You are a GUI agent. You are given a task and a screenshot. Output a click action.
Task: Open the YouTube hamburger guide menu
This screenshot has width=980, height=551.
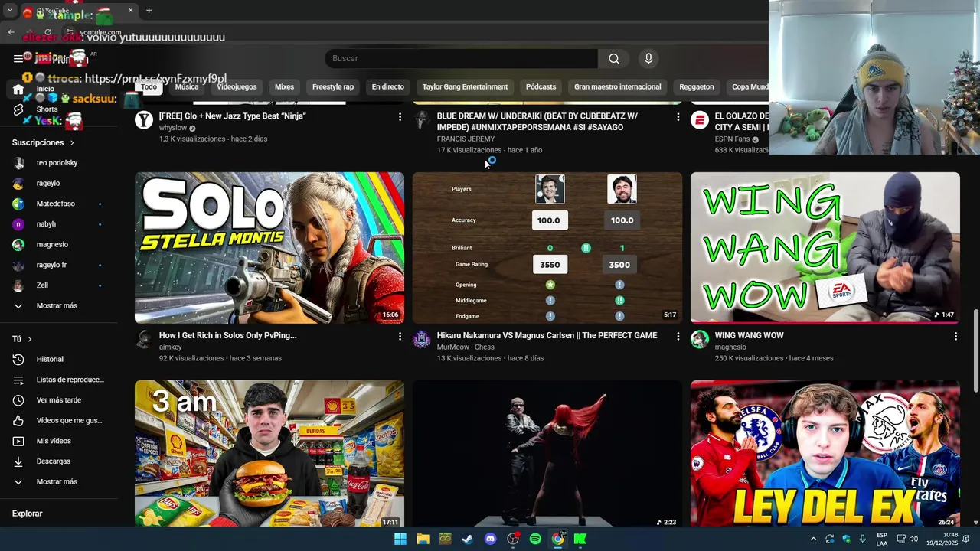tap(18, 58)
